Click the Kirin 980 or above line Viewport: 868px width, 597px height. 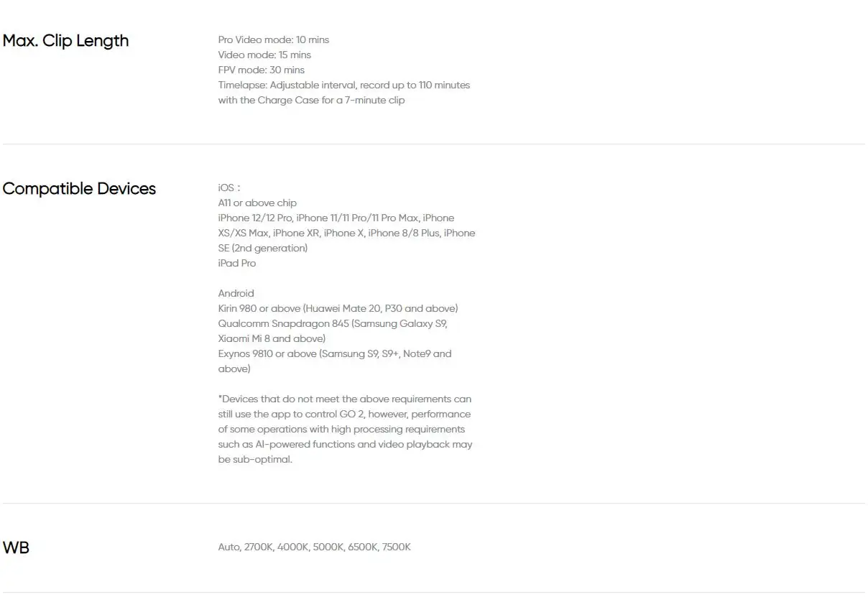[x=338, y=308]
